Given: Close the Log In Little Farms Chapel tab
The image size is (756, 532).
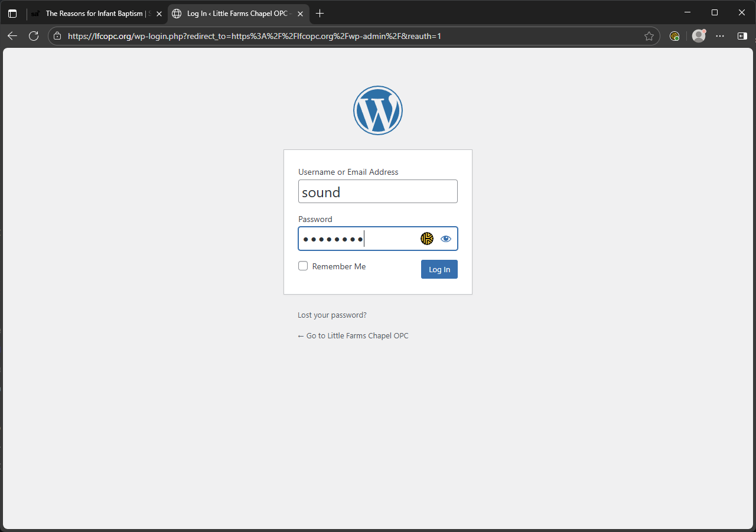Looking at the screenshot, I should coord(300,14).
